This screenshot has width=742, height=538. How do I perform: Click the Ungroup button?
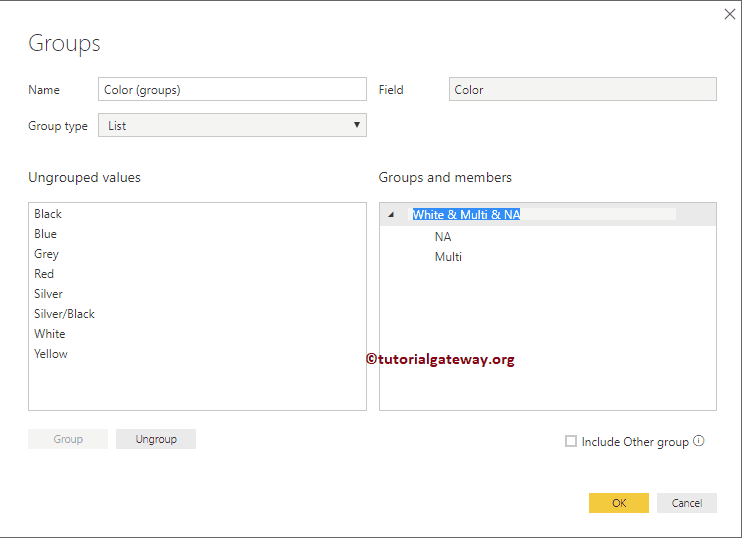click(156, 439)
